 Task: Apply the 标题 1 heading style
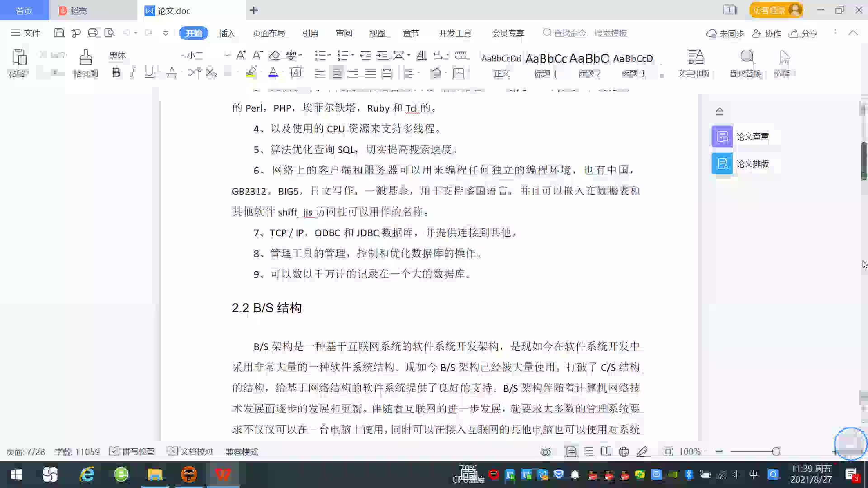pos(546,65)
